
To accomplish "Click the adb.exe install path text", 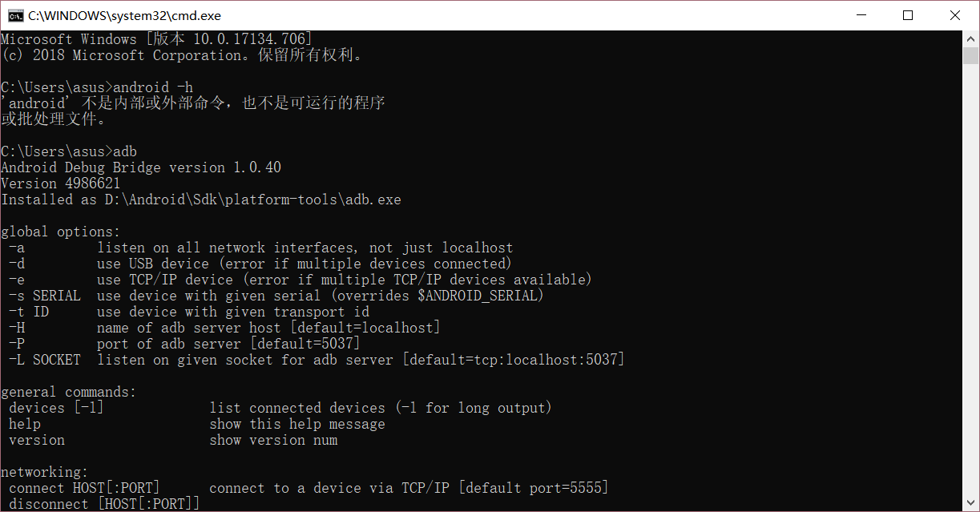I will (252, 200).
